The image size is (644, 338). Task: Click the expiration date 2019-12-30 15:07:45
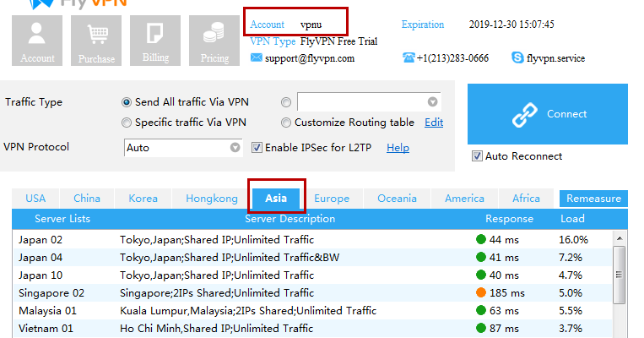(511, 25)
